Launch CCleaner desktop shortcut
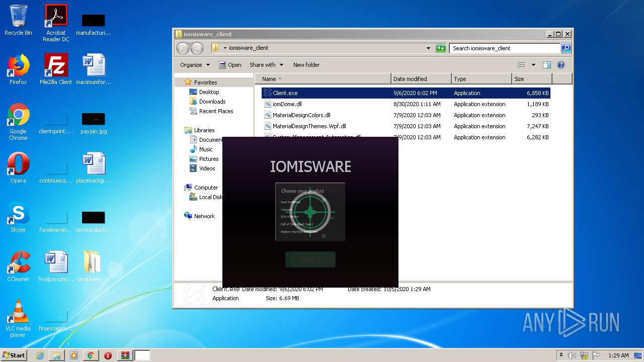The width and height of the screenshot is (644, 362). [18, 266]
